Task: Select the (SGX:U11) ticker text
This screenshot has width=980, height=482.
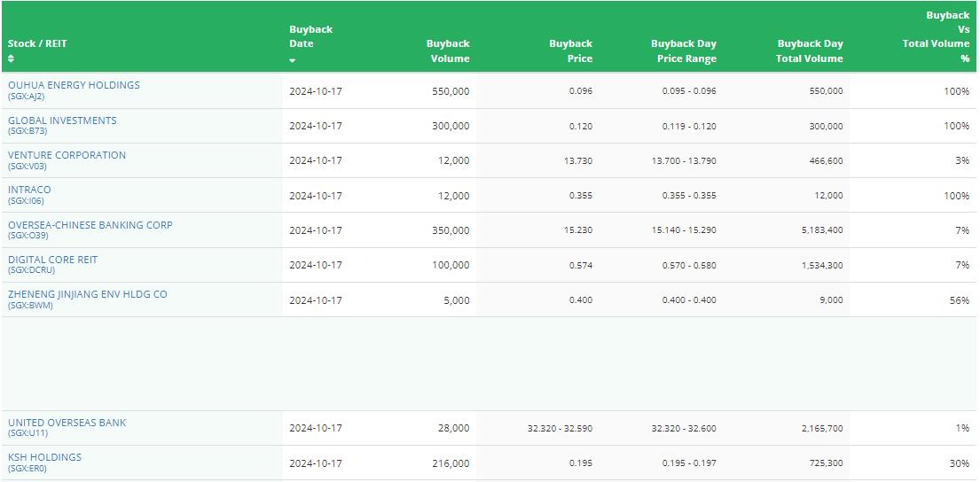Action: click(27, 433)
